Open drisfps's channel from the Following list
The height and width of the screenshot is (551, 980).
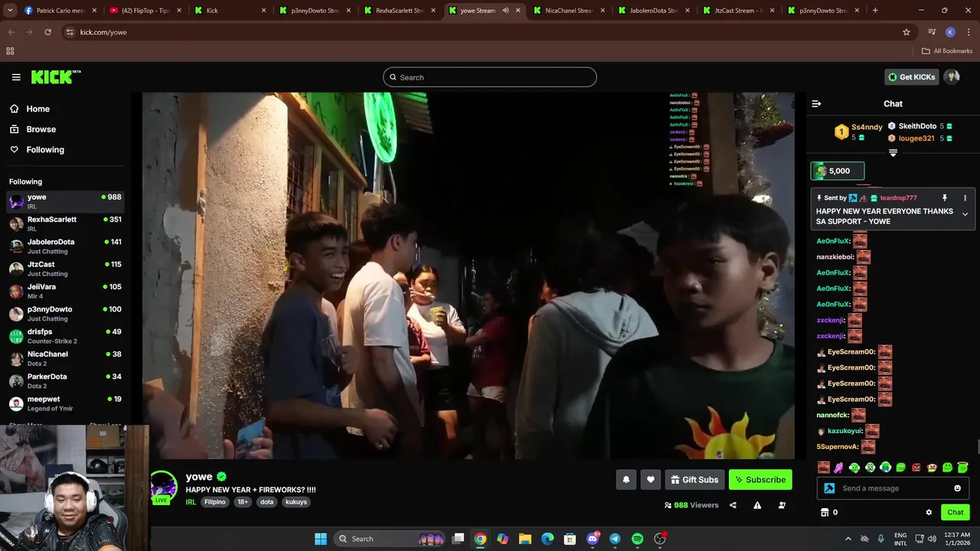65,336
